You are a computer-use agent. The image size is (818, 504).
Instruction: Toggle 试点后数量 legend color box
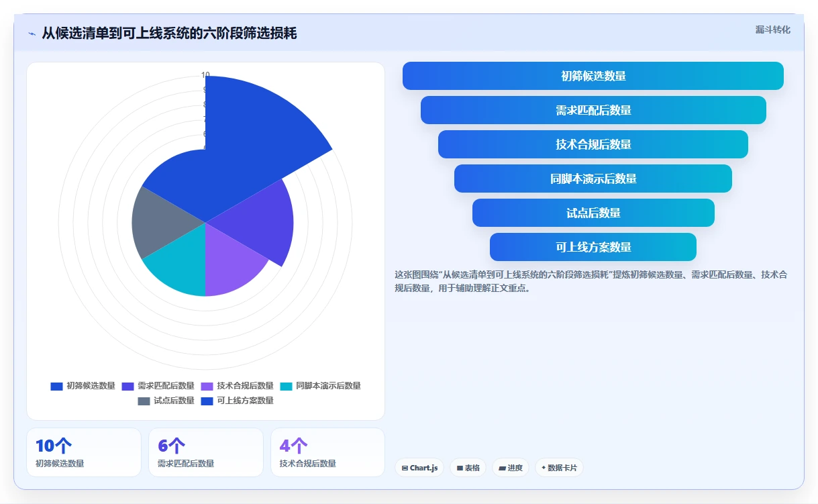[144, 401]
